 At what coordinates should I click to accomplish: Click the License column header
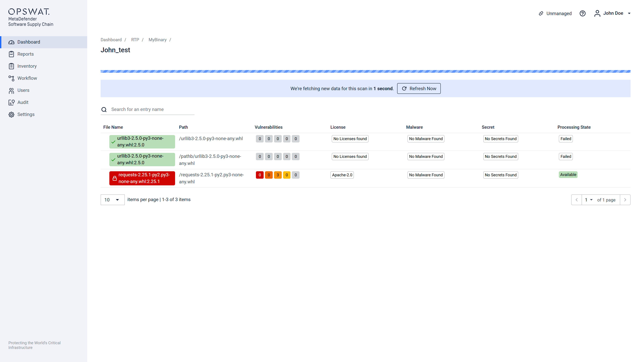click(x=338, y=127)
